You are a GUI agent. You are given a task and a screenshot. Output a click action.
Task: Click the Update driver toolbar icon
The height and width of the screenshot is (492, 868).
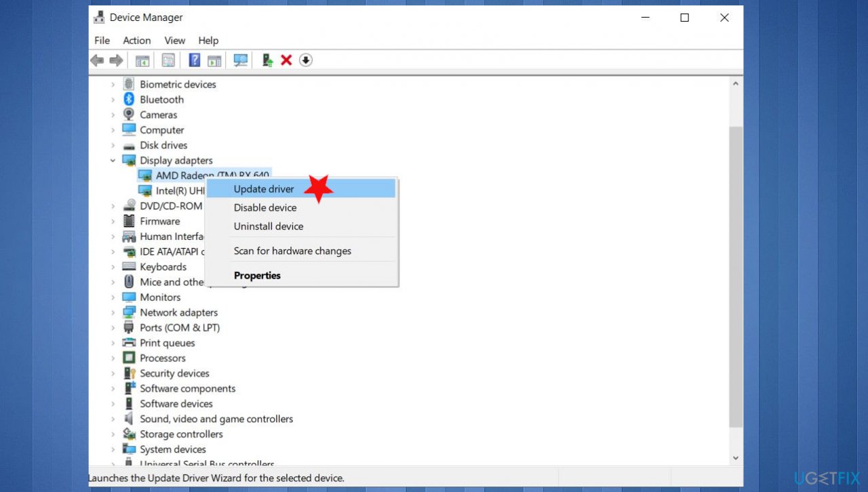tap(267, 60)
